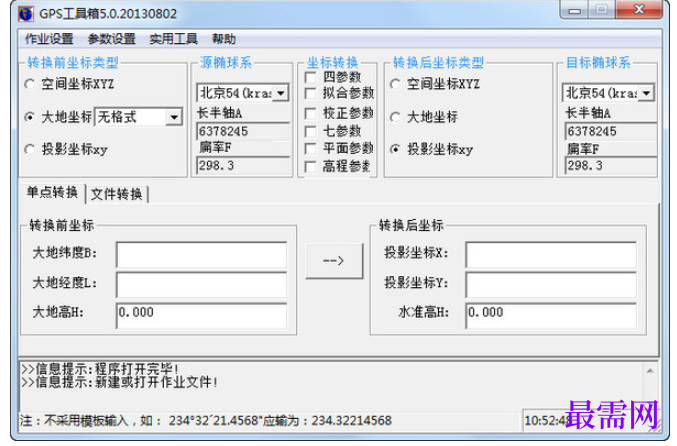Click source 长半轴A field 6378245

tap(244, 131)
